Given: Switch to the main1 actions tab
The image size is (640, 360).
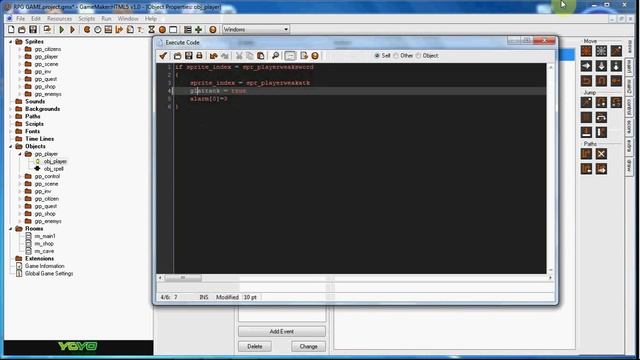Looking at the screenshot, I should click(629, 66).
